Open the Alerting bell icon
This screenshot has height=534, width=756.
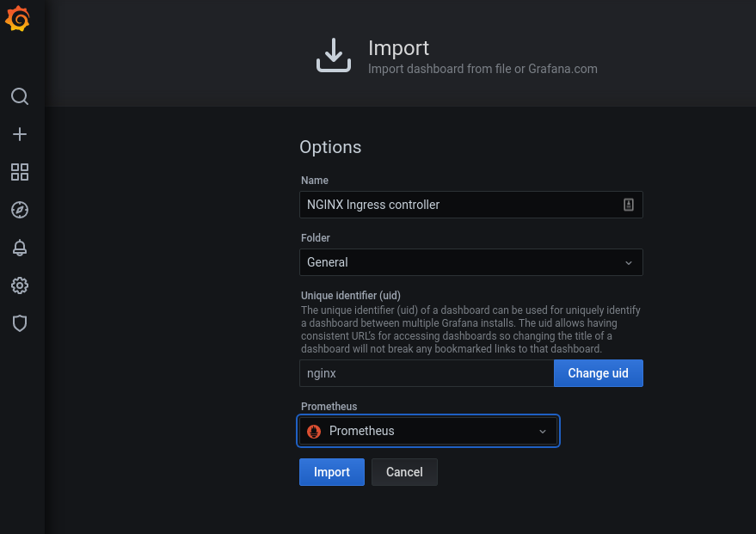20,248
